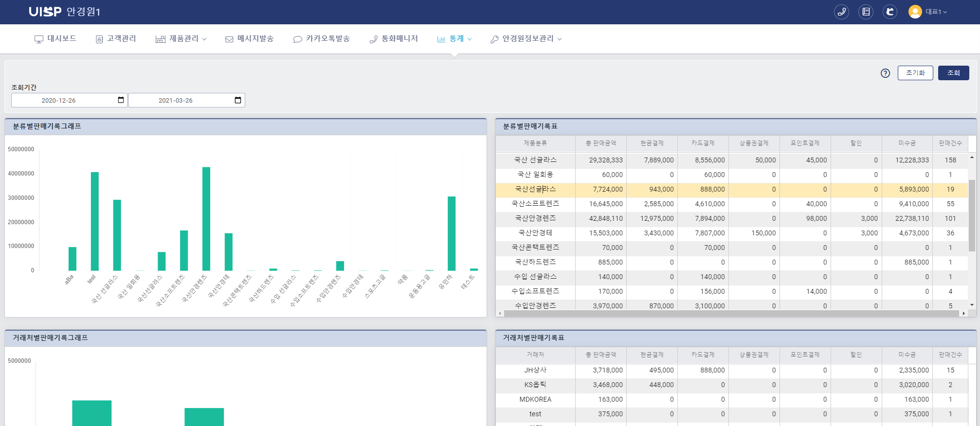Image resolution: width=980 pixels, height=426 pixels.
Task: Select the 국산 일회용 row
Action: (x=732, y=175)
